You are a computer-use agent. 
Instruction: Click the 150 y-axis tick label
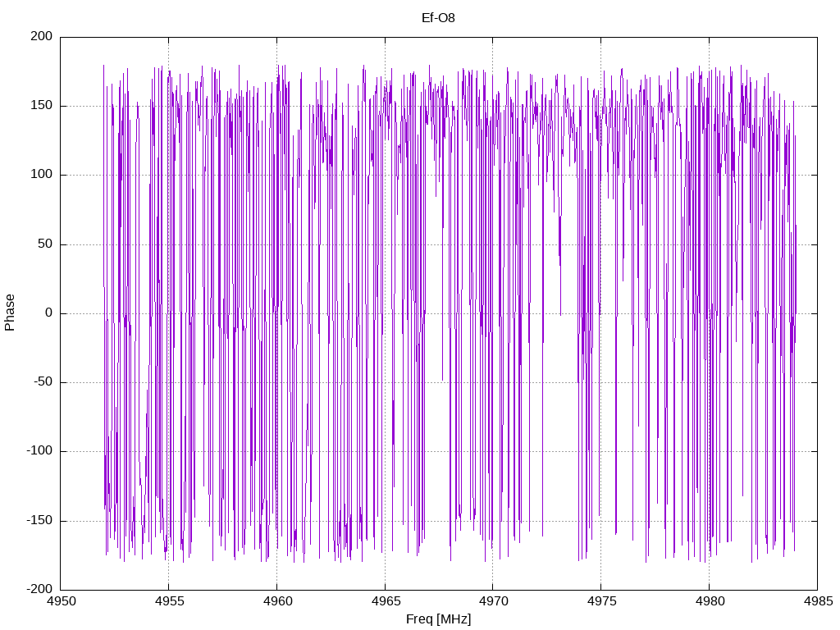point(42,106)
